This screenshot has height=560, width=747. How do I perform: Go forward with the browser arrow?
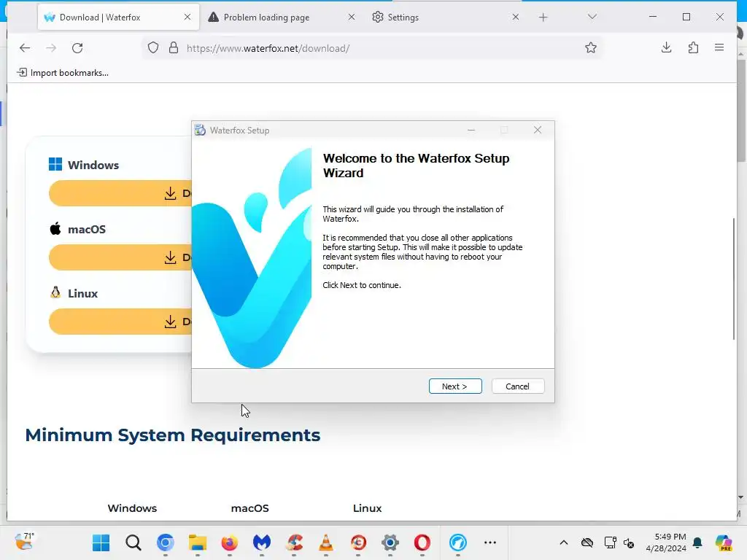click(51, 47)
